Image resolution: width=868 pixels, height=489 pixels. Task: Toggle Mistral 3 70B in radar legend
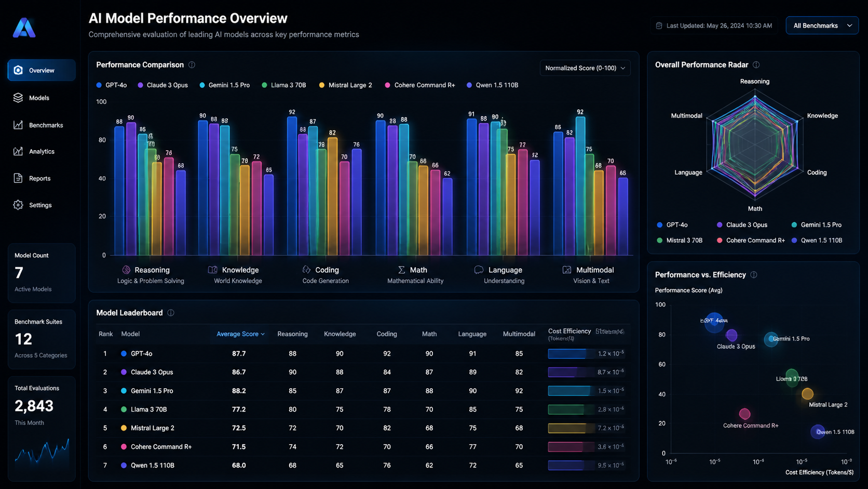click(680, 241)
